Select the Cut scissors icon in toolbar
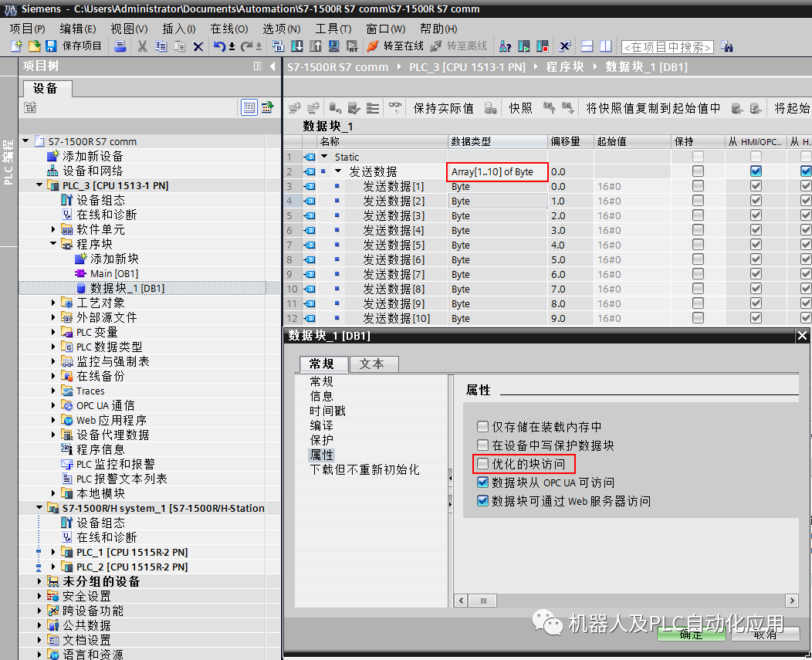 point(144,46)
